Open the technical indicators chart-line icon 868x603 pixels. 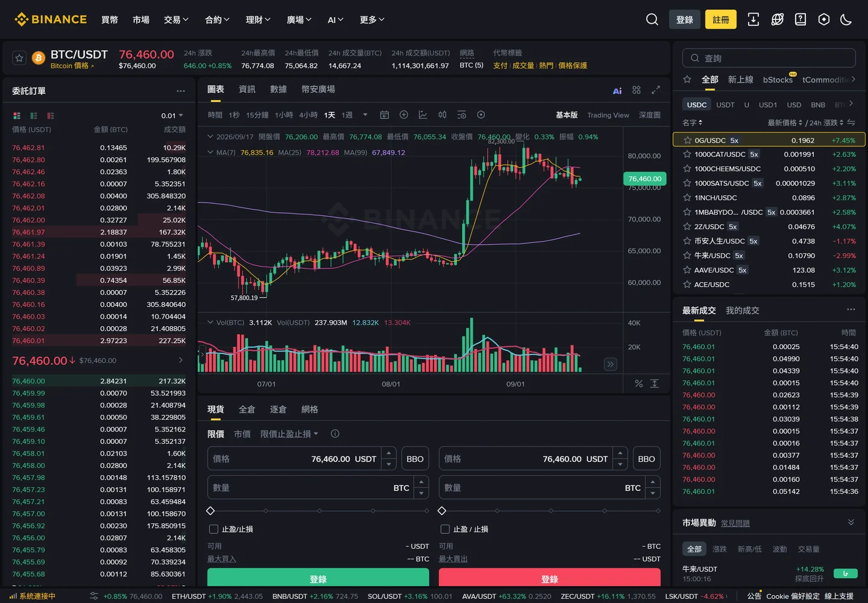[423, 115]
